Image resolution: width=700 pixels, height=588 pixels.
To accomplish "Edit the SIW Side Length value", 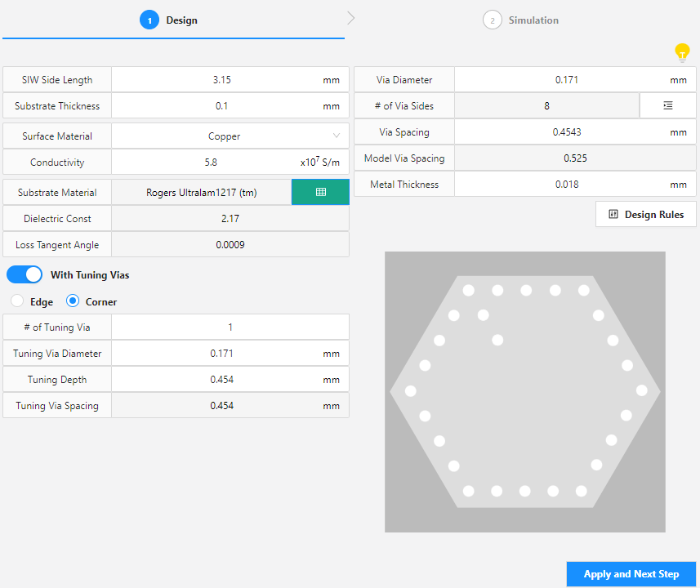I will pyautogui.click(x=230, y=79).
